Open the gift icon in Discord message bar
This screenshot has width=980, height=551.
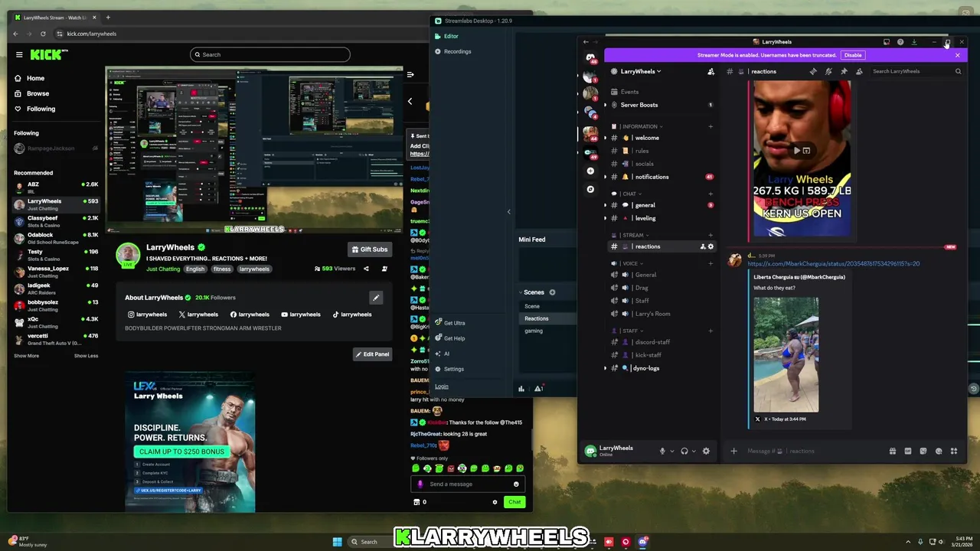[893, 451]
